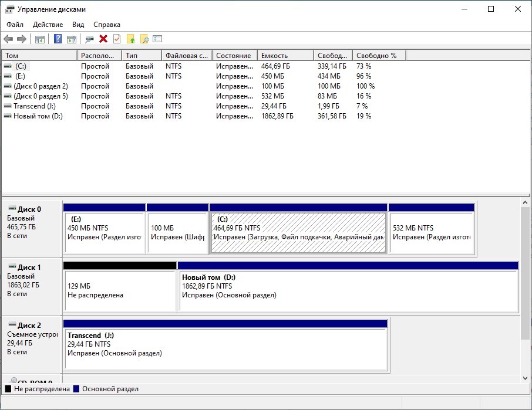Sort by the Состояние column header
The width and height of the screenshot is (532, 410).
235,56
